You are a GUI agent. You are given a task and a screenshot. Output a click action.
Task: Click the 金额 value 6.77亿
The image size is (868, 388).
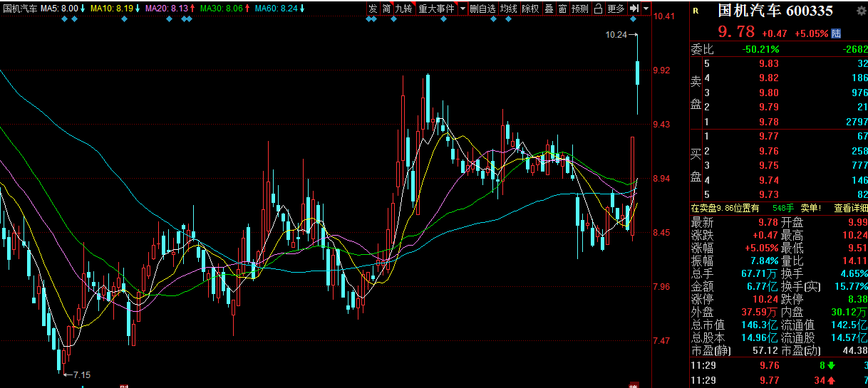click(762, 286)
